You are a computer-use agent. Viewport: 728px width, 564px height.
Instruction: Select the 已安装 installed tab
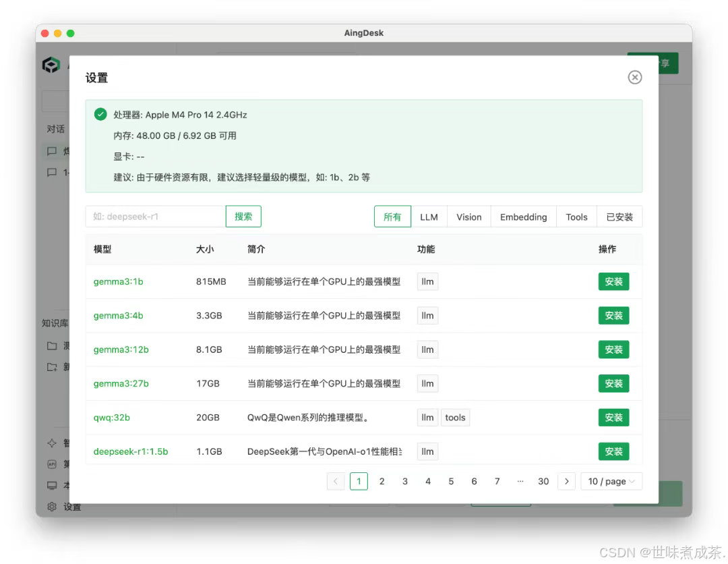pos(620,217)
